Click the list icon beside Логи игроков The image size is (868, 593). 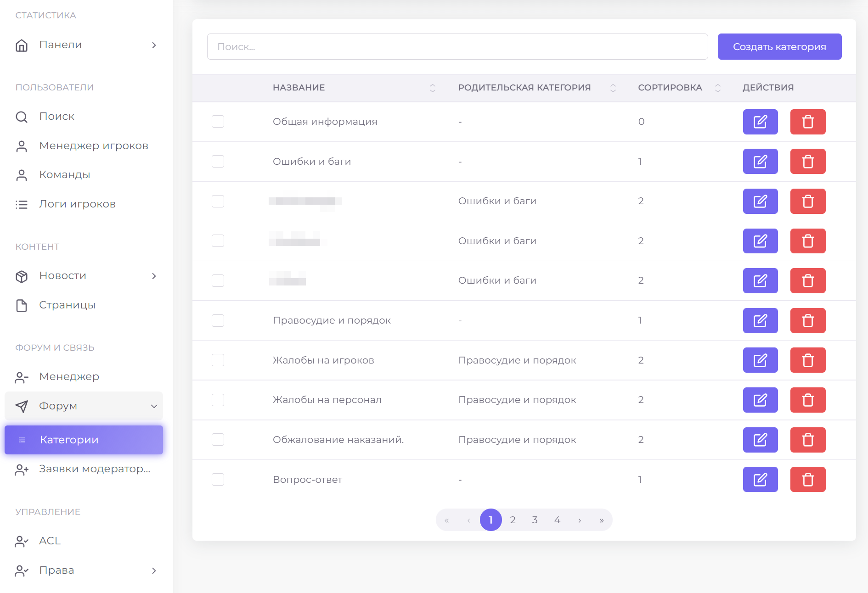click(22, 204)
